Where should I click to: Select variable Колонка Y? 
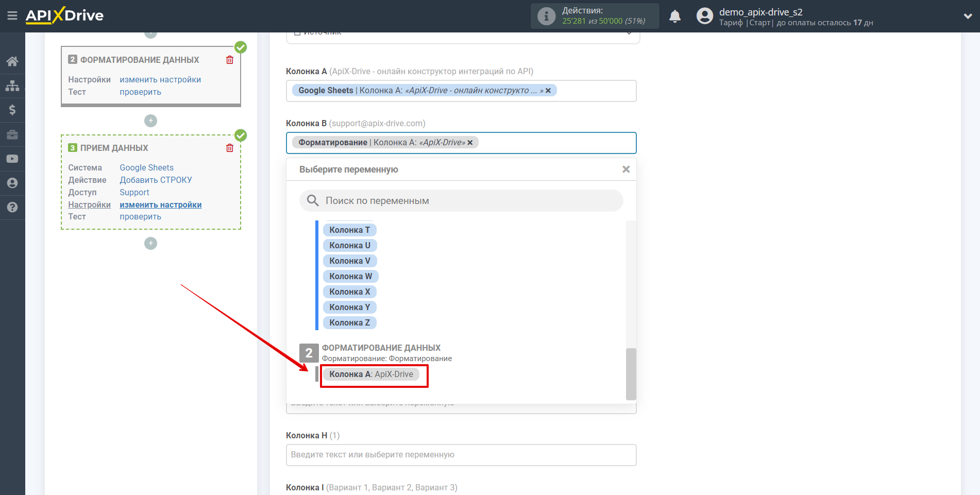(350, 307)
